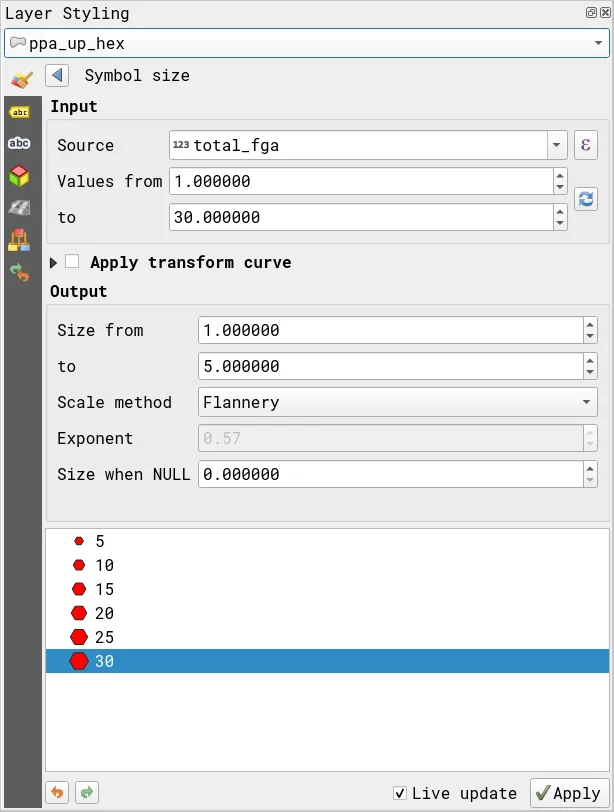The image size is (614, 812).
Task: Click the red hexagon beside 10
Action: tap(79, 565)
